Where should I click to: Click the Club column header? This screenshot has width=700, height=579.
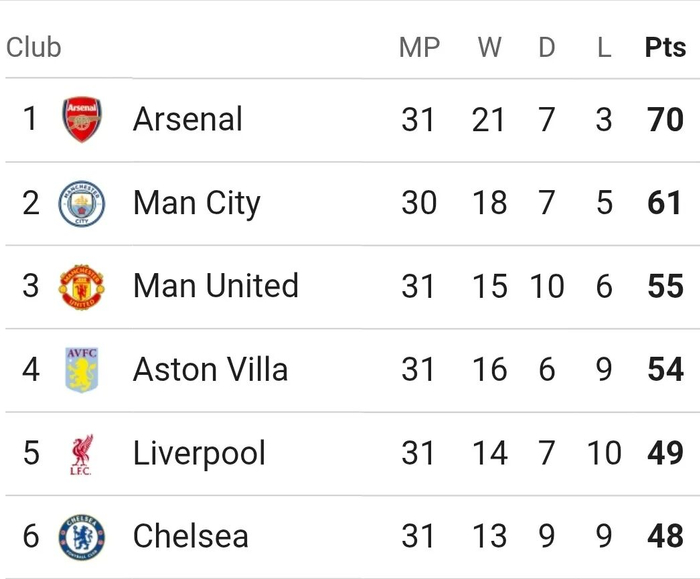(34, 48)
